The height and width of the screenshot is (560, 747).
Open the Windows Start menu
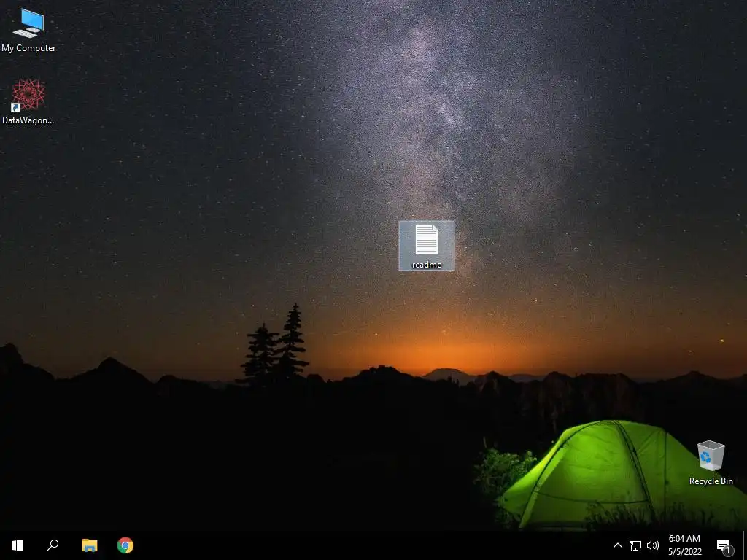click(18, 545)
